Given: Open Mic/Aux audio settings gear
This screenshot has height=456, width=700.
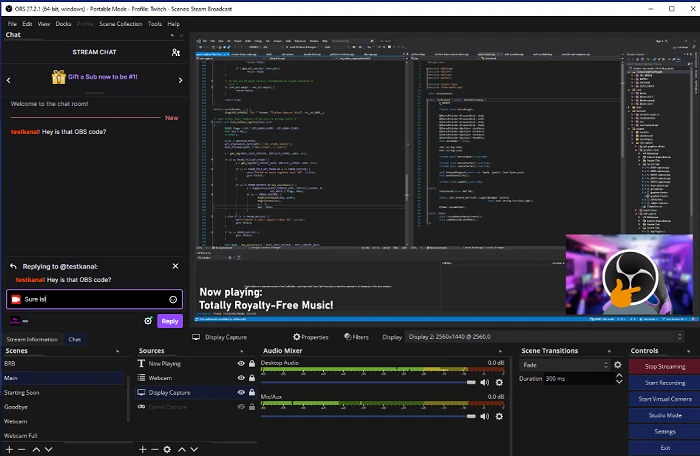Looking at the screenshot, I should (499, 416).
